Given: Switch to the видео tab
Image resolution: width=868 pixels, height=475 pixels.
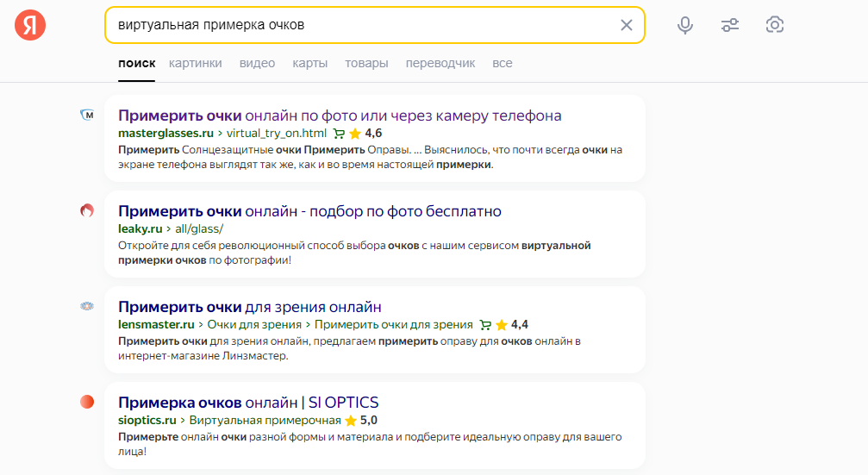Looking at the screenshot, I should click(x=257, y=63).
